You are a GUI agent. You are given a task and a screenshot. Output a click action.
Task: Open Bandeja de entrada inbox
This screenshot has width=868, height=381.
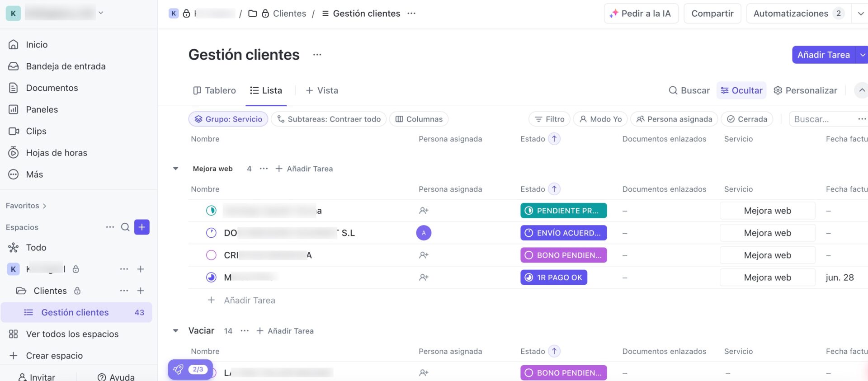tap(57, 66)
